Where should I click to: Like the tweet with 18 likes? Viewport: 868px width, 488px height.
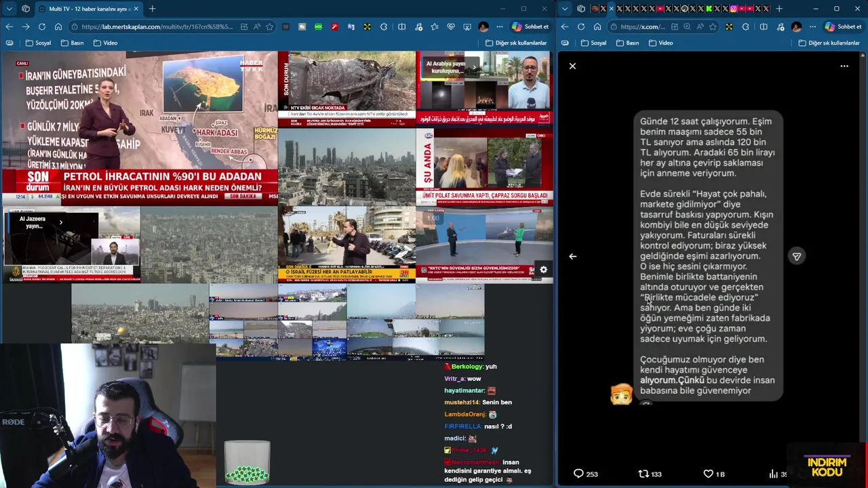(x=713, y=474)
